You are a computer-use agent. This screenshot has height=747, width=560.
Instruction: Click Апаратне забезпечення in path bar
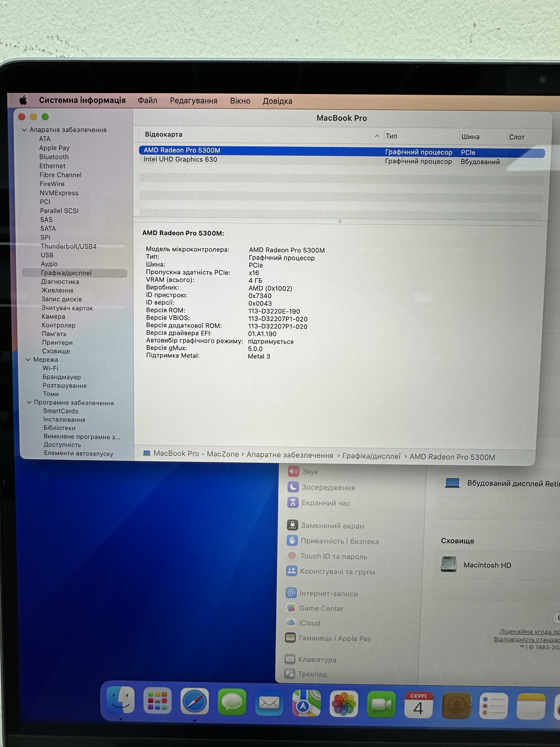click(x=290, y=455)
